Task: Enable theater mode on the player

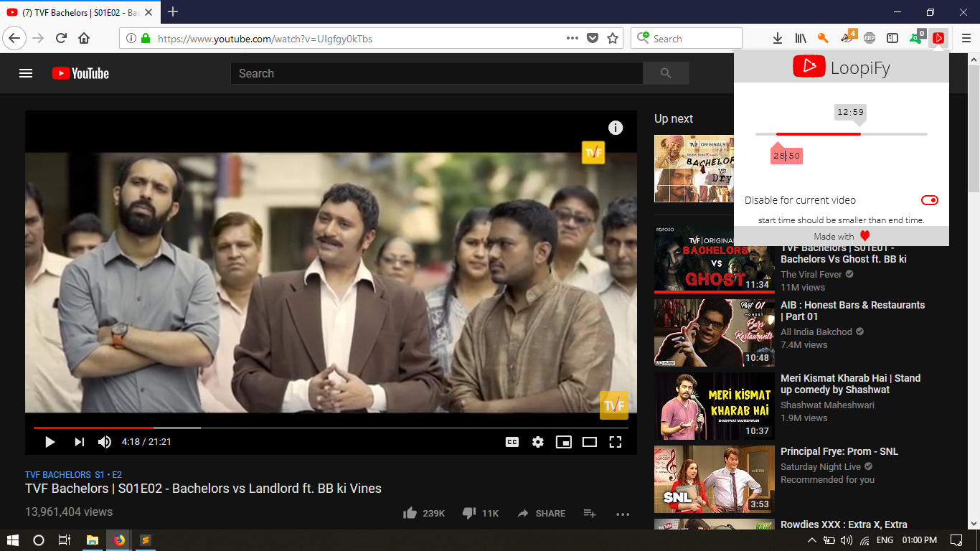Action: click(x=590, y=442)
